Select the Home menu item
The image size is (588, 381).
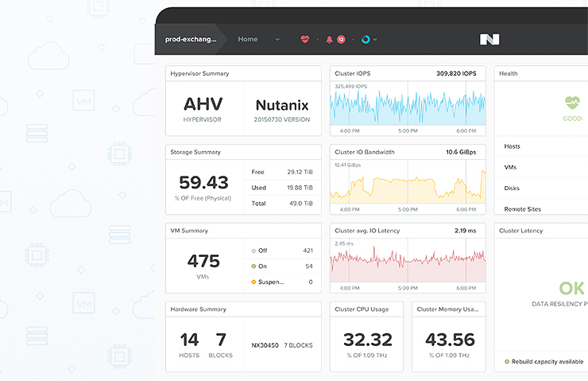click(248, 39)
